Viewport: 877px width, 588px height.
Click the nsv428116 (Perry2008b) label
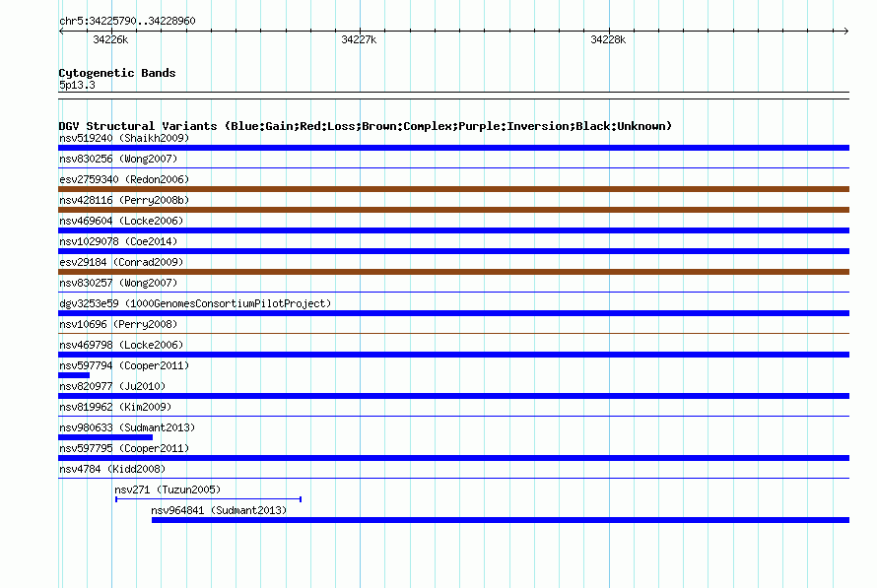[124, 200]
